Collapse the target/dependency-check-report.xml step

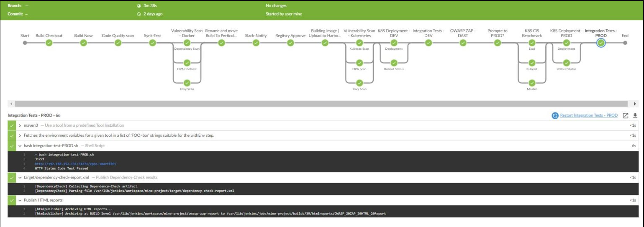click(20, 178)
